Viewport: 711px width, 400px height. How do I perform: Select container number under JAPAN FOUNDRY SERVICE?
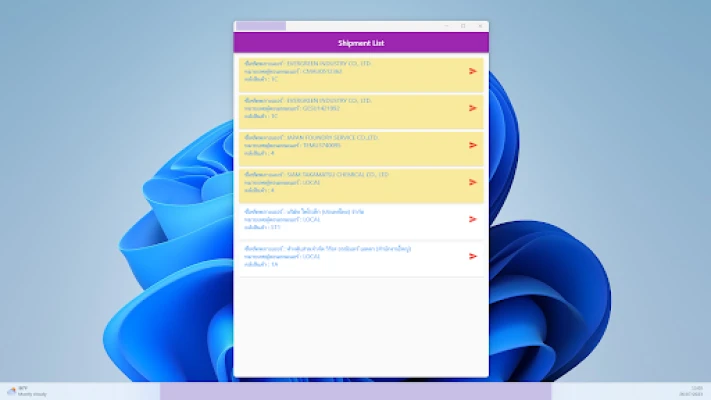pos(321,146)
